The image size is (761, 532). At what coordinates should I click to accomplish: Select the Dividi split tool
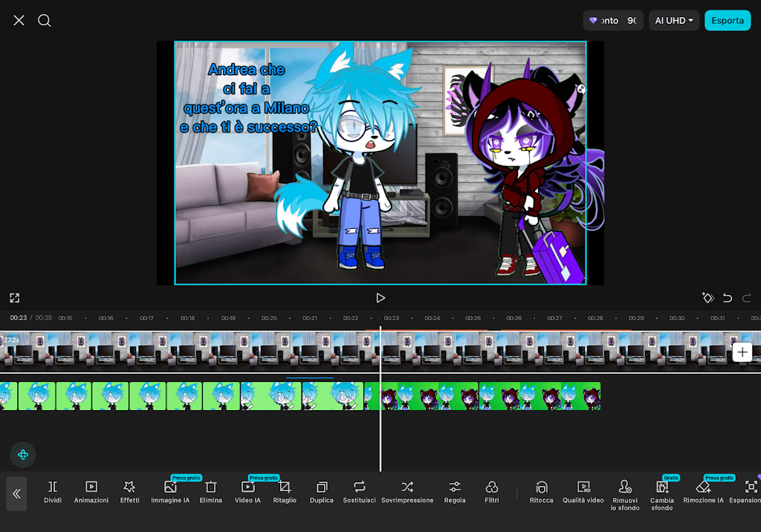(x=53, y=492)
